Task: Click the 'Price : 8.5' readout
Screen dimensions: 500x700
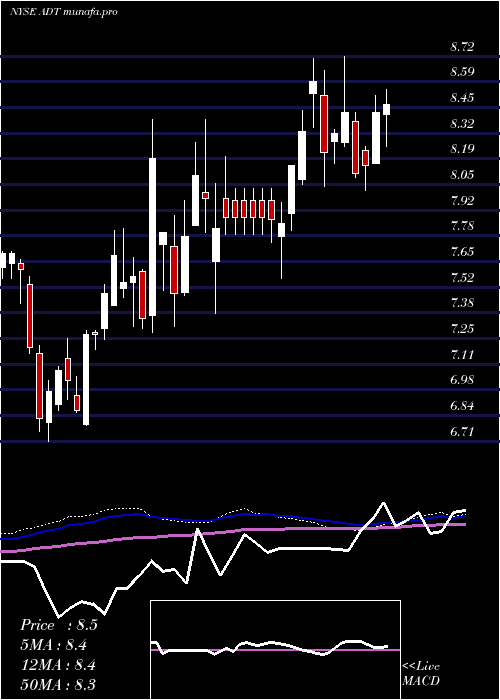Action: (x=58, y=625)
